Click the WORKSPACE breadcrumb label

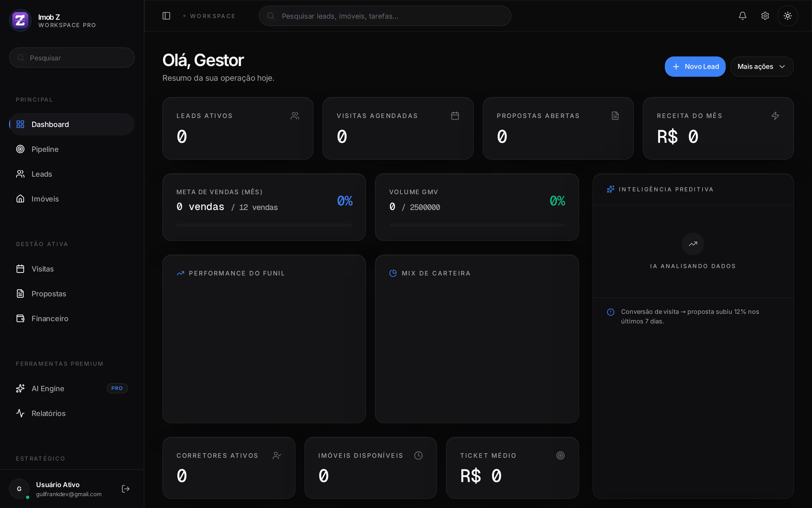[213, 16]
